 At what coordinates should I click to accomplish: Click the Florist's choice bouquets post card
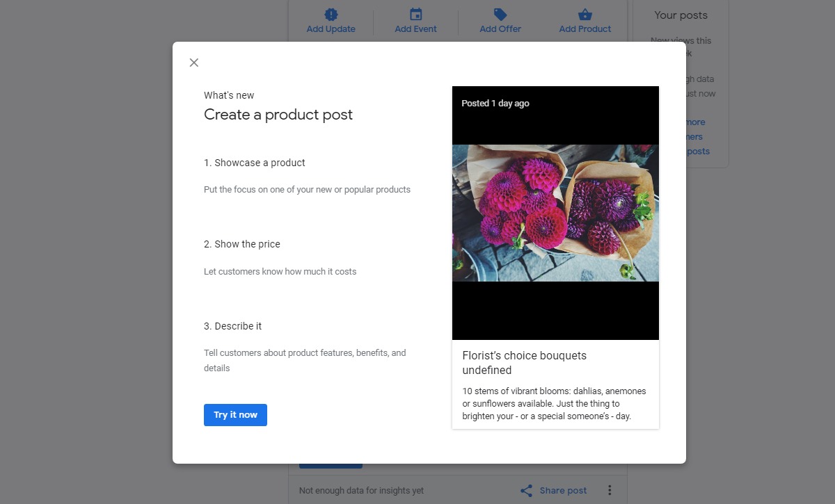coord(555,386)
